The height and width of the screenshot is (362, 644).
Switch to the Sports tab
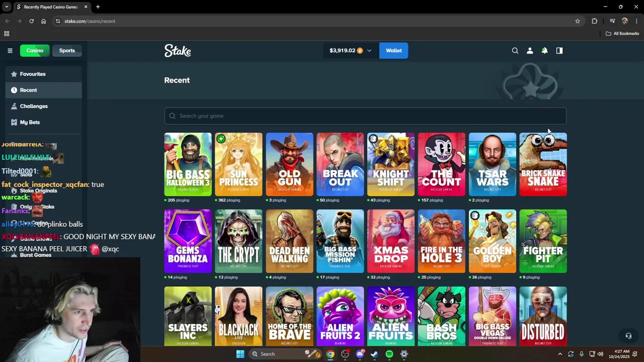coord(67,50)
